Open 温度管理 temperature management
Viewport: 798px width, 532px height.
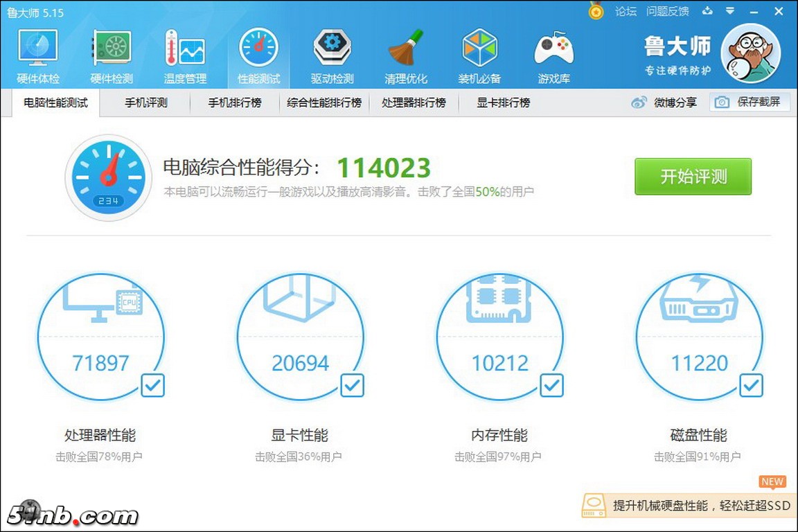[184, 52]
